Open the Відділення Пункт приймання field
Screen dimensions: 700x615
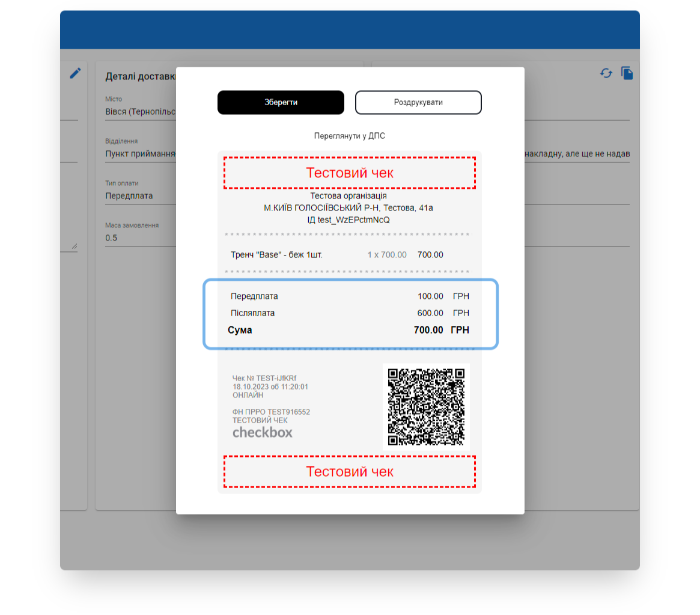pos(139,154)
